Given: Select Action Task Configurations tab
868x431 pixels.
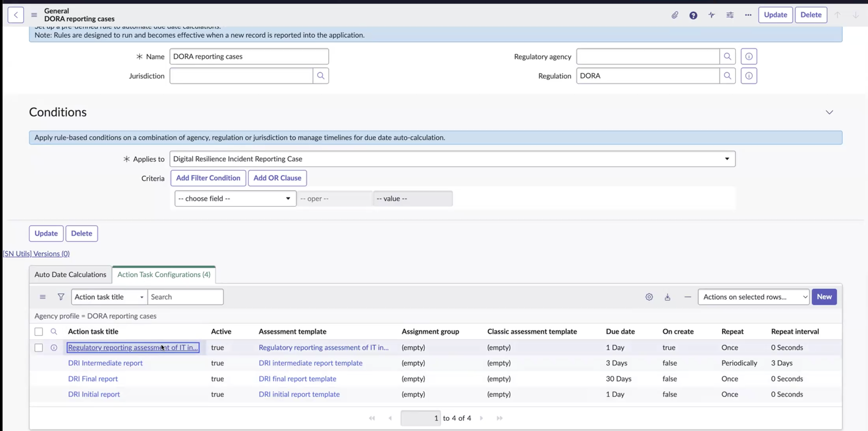Looking at the screenshot, I should click(x=164, y=275).
